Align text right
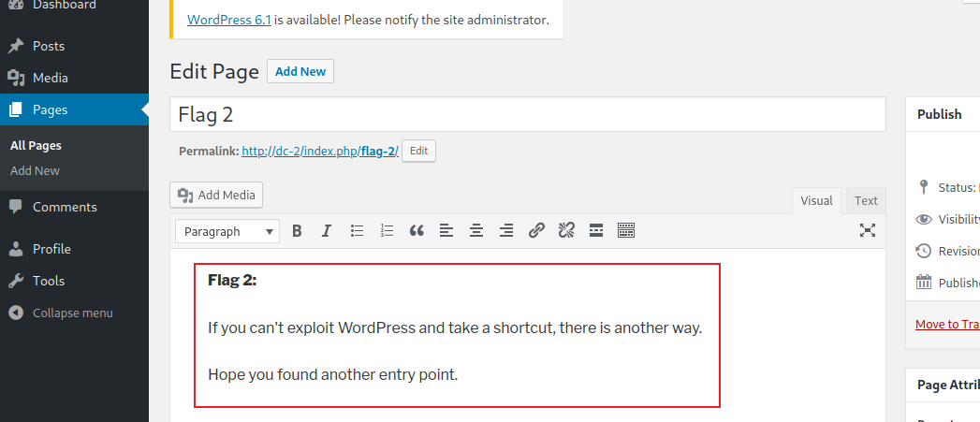 (506, 231)
